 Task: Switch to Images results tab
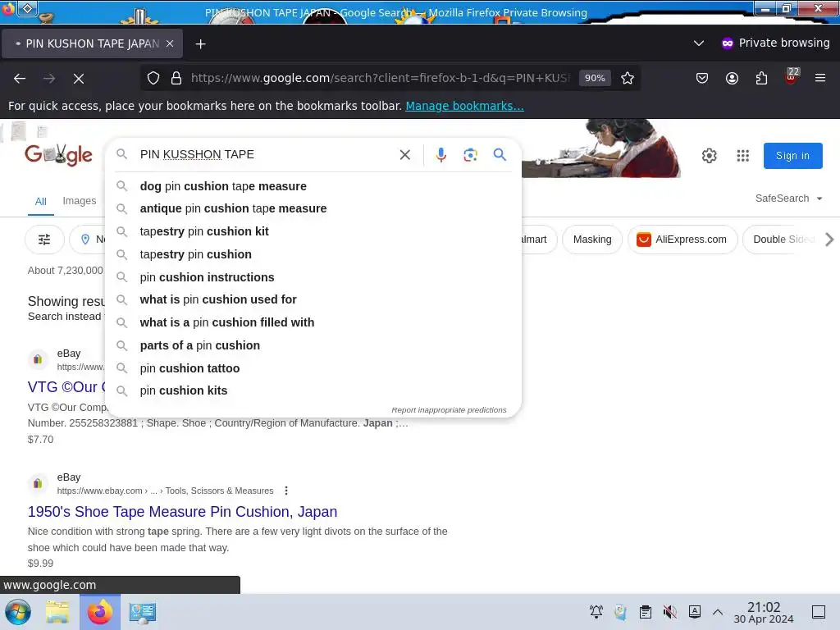(x=80, y=201)
